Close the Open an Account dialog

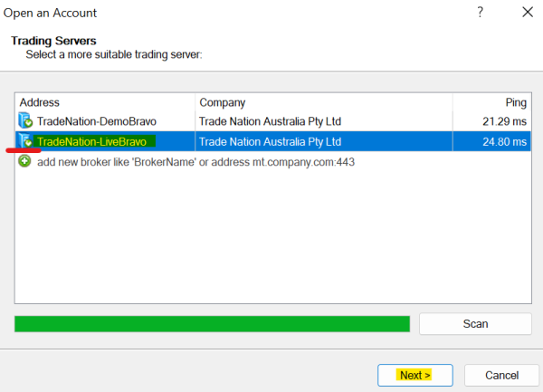click(528, 12)
